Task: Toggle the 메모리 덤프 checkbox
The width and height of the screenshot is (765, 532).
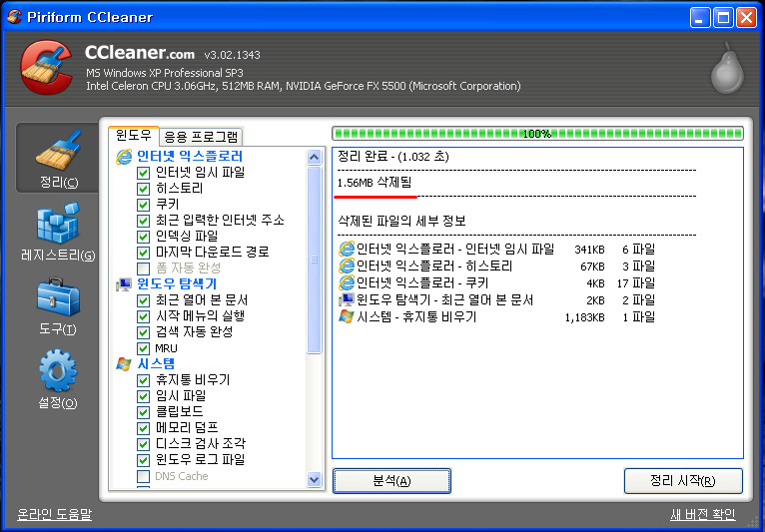Action: pyautogui.click(x=143, y=428)
